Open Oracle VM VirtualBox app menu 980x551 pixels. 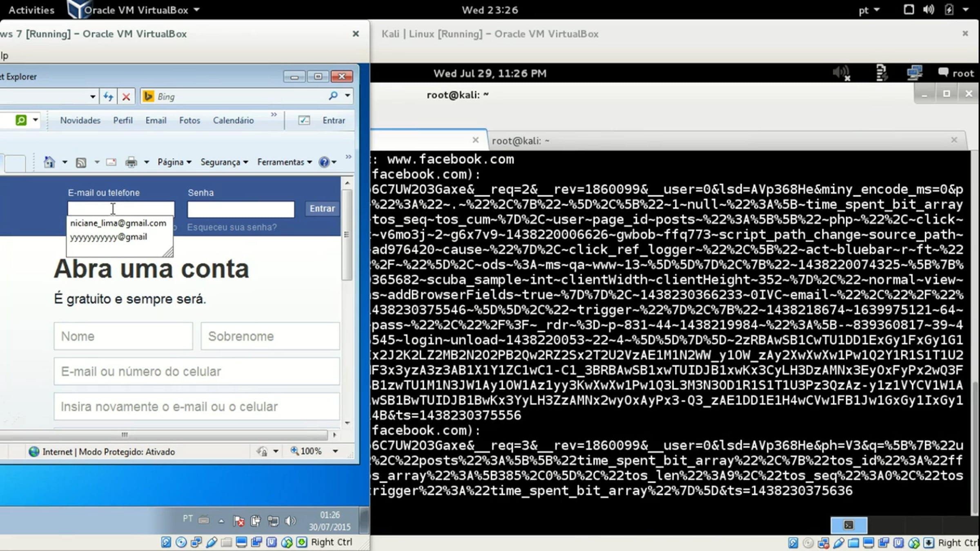(134, 10)
